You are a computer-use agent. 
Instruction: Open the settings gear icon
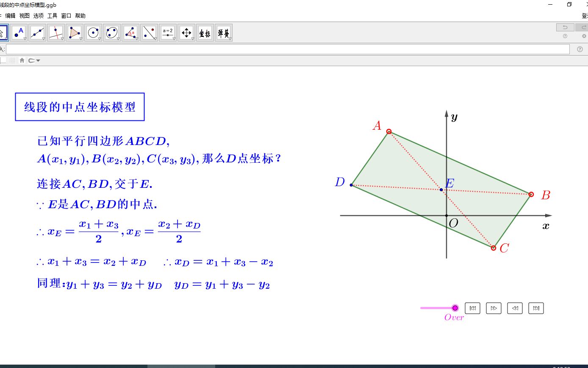click(x=584, y=36)
